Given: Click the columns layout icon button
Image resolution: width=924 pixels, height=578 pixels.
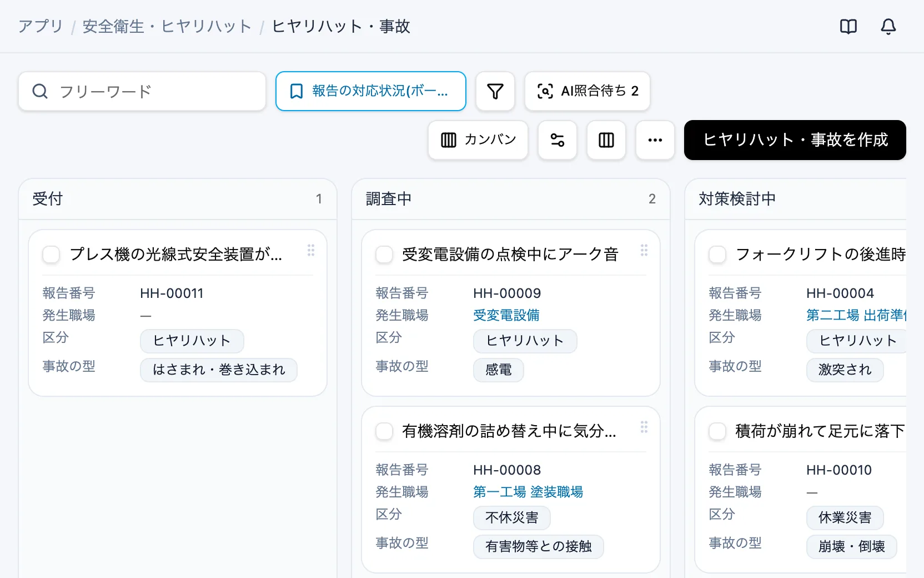Looking at the screenshot, I should 606,140.
